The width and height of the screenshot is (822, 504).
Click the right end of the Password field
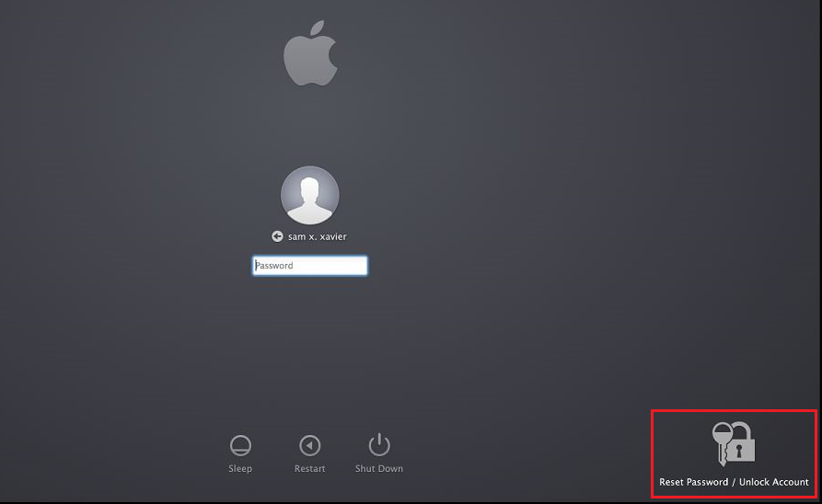pyautogui.click(x=359, y=266)
